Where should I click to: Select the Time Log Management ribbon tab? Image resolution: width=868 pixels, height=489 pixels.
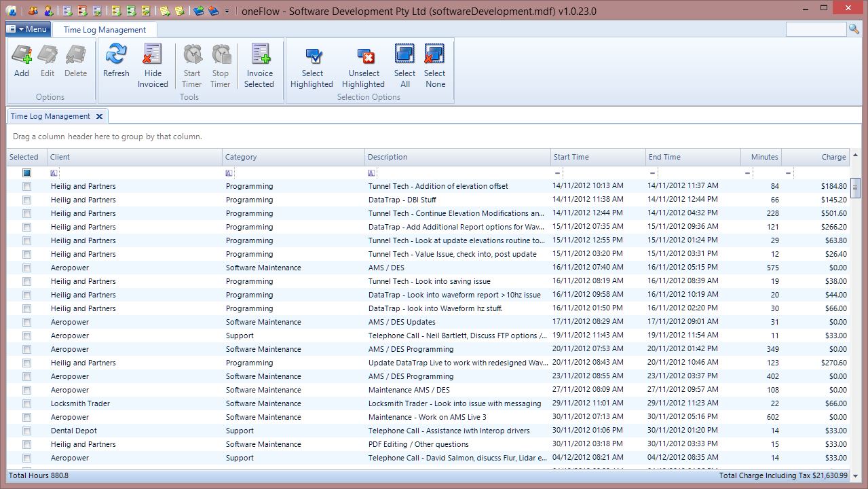pyautogui.click(x=105, y=29)
